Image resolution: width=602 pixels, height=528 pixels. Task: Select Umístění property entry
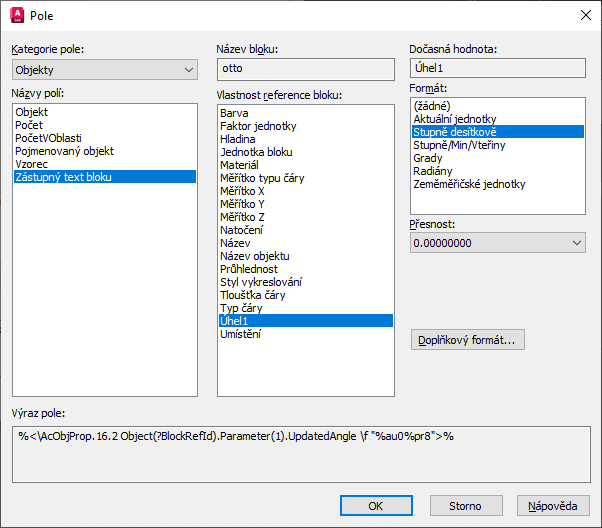coord(242,334)
